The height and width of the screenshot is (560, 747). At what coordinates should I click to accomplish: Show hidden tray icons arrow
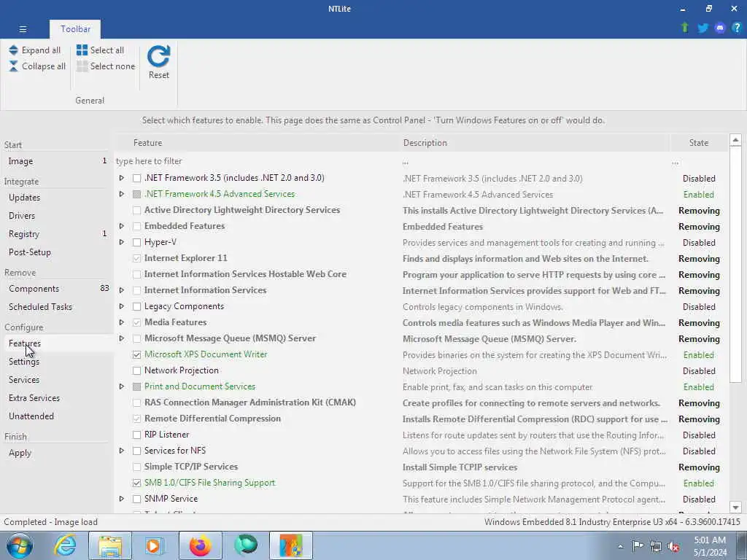coord(620,547)
